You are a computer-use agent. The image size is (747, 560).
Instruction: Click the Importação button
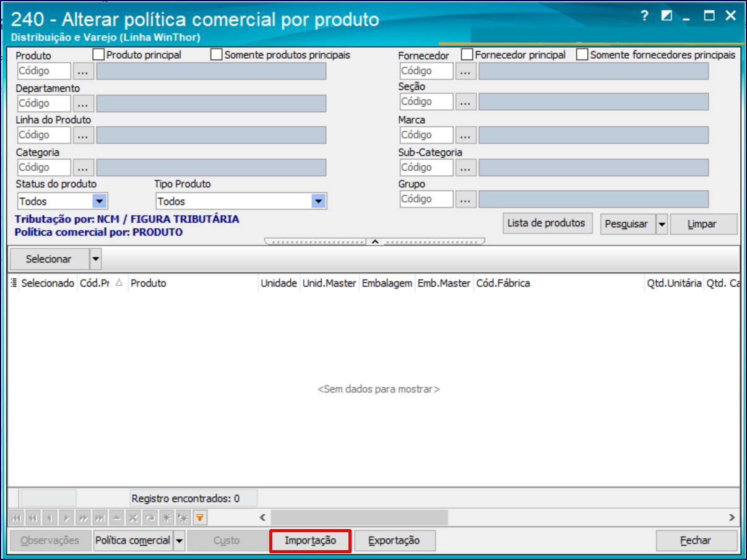tap(311, 541)
